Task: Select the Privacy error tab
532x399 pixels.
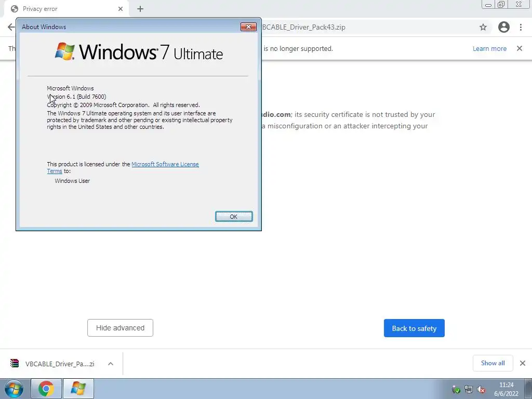Action: pos(66,9)
